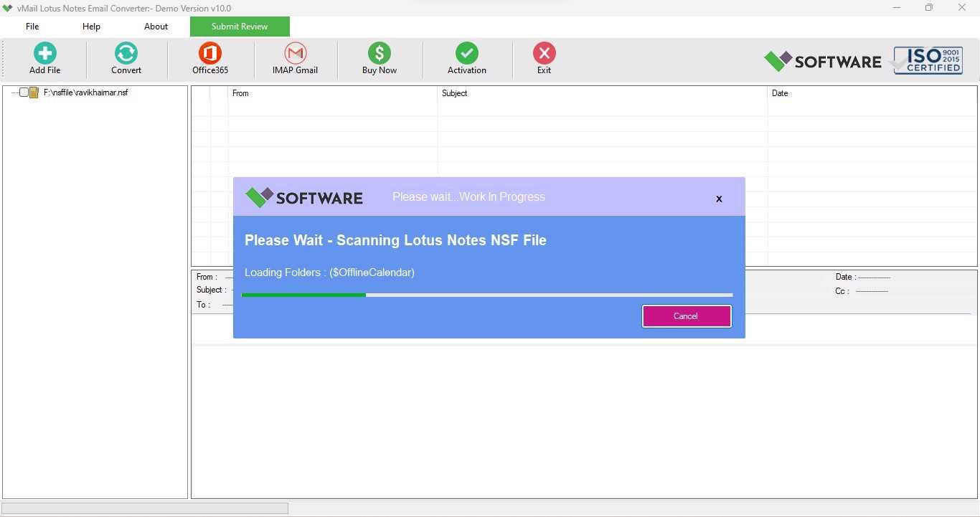Open the Help menu
This screenshot has width=980, height=517.
point(91,27)
